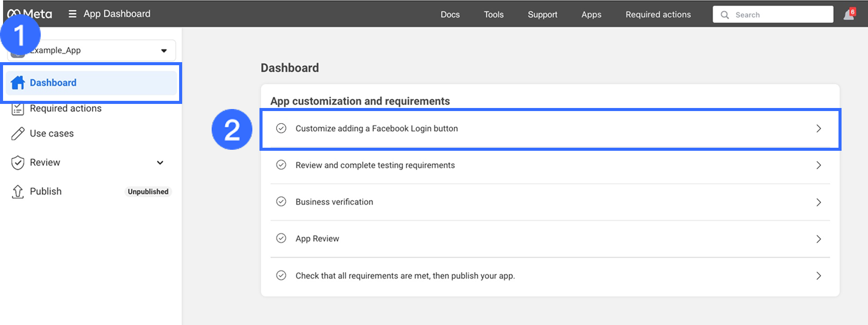868x325 pixels.
Task: Click the Dashboard home icon
Action: tap(18, 83)
